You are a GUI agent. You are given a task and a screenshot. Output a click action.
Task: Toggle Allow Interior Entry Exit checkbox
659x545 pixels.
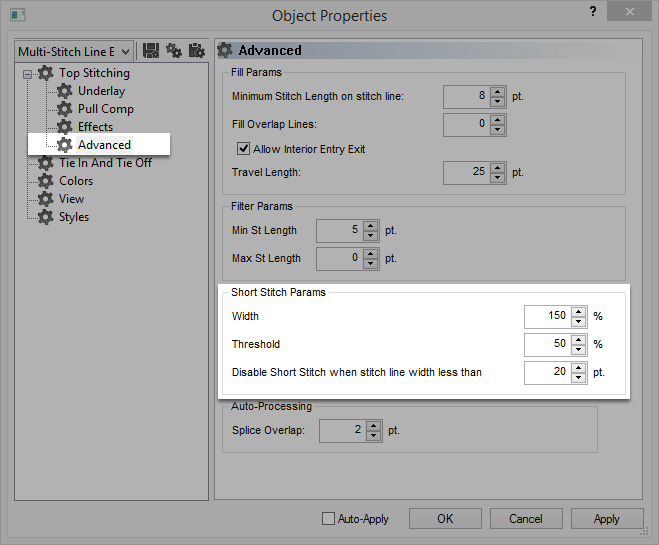[243, 149]
